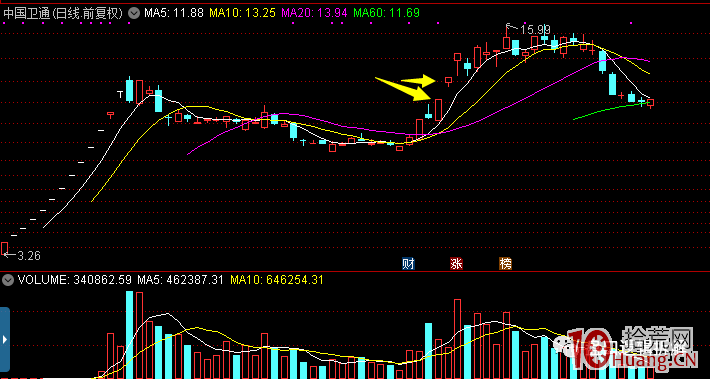The height and width of the screenshot is (379, 710).
Task: Click the red 张 event marker icon
Action: coord(456,264)
